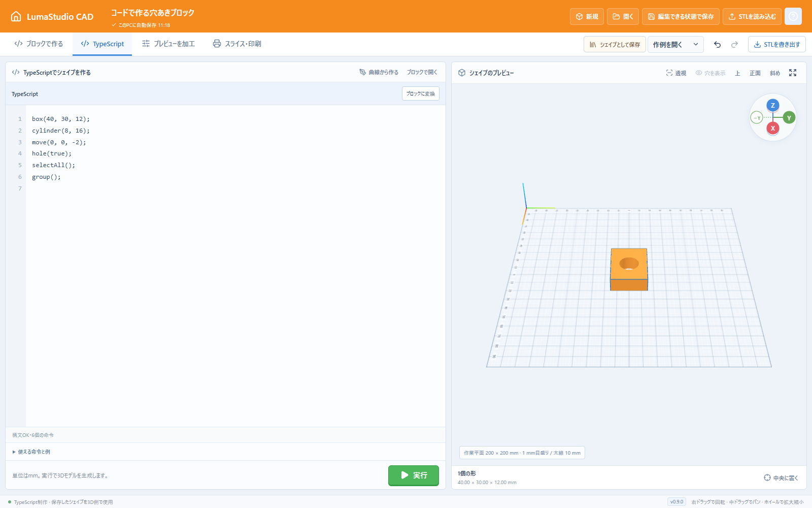Viewport: 812px width, 508px height.
Task: Open the help question mark icon
Action: (793, 16)
